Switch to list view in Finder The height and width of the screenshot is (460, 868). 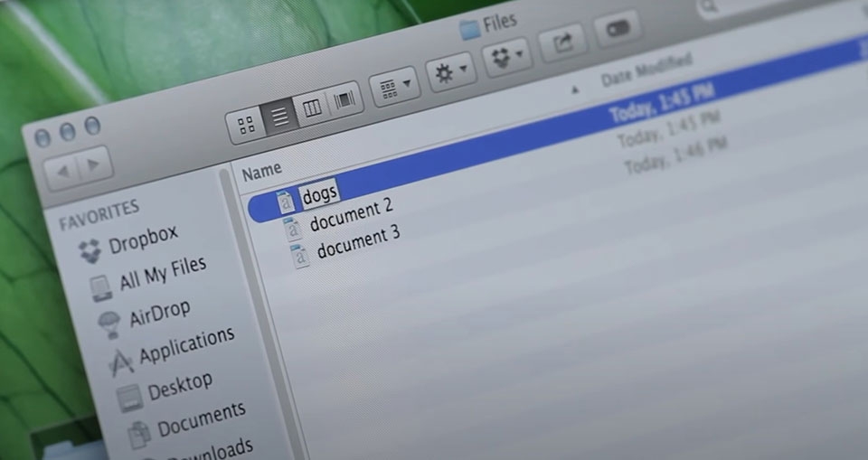280,117
